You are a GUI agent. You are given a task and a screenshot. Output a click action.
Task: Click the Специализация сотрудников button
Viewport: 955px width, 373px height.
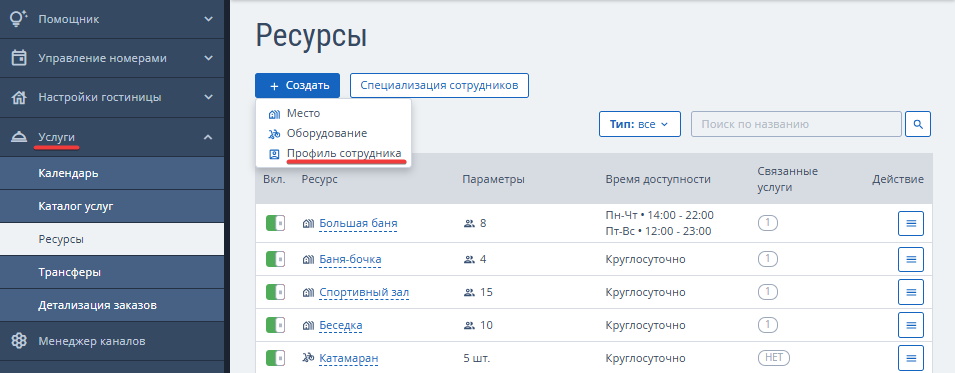(439, 85)
